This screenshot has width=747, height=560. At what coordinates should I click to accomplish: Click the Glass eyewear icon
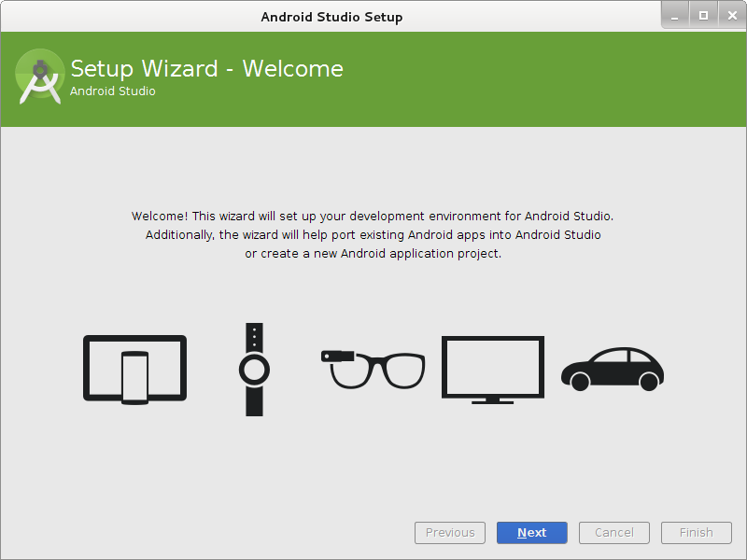pos(373,370)
